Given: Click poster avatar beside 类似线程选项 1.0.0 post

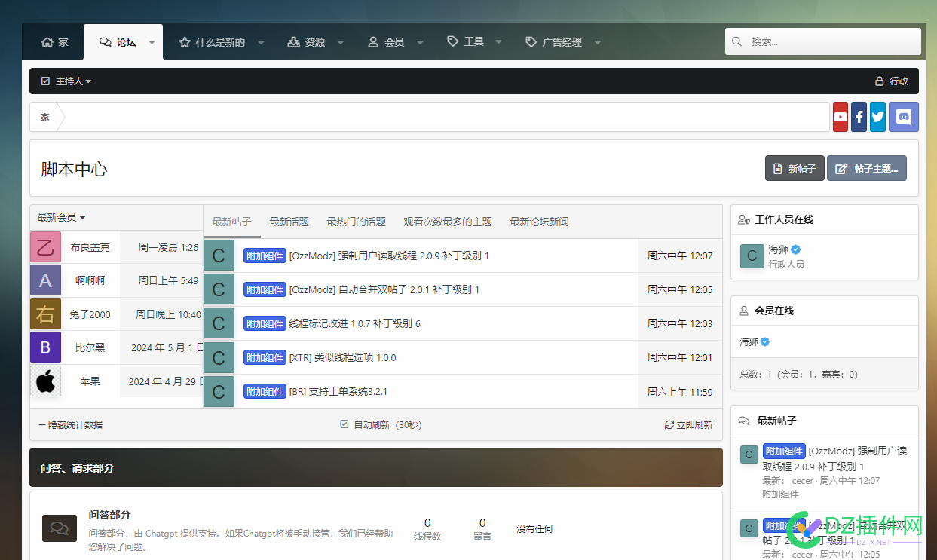Looking at the screenshot, I should coord(219,357).
